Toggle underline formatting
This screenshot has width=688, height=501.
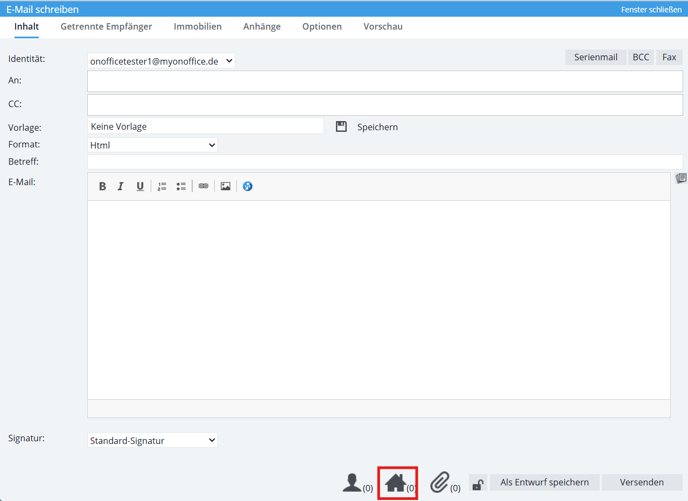[x=140, y=186]
